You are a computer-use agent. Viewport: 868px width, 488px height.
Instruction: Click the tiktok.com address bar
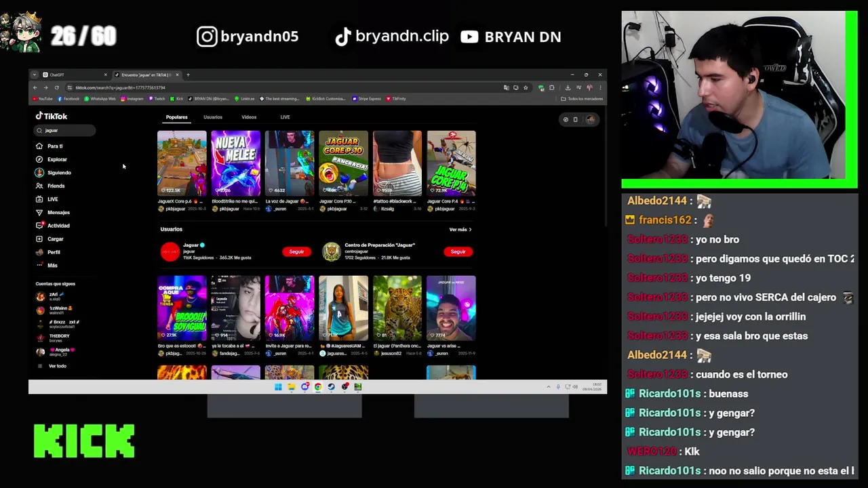(285, 87)
